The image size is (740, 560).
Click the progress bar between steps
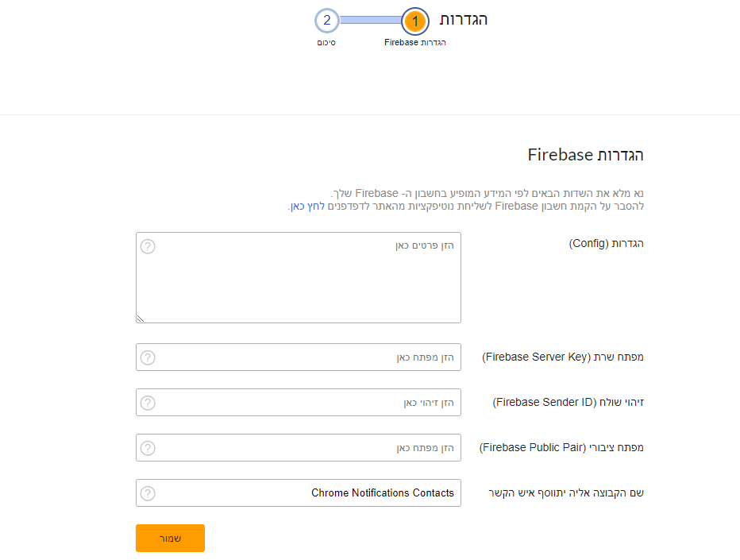point(371,21)
